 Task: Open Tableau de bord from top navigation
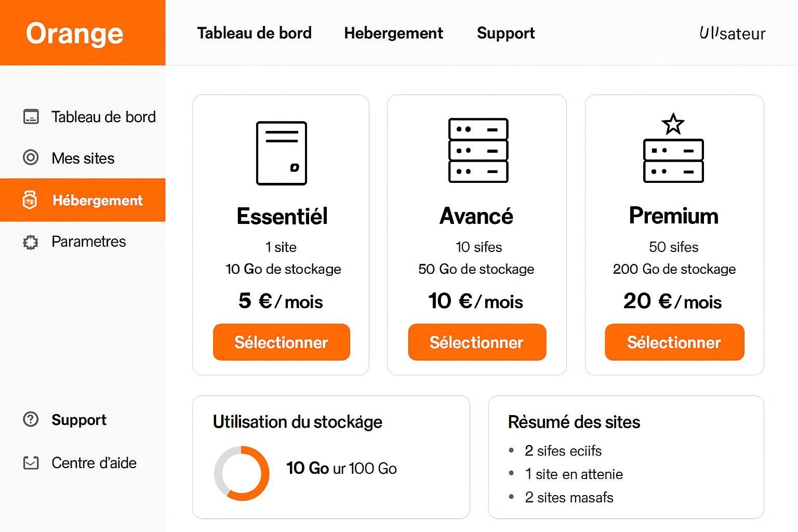pos(254,33)
